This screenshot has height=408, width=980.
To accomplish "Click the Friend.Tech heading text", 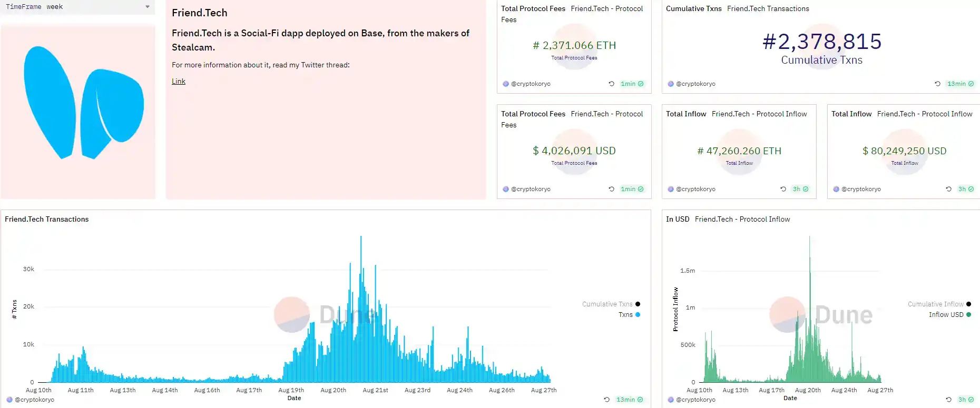I will point(200,13).
